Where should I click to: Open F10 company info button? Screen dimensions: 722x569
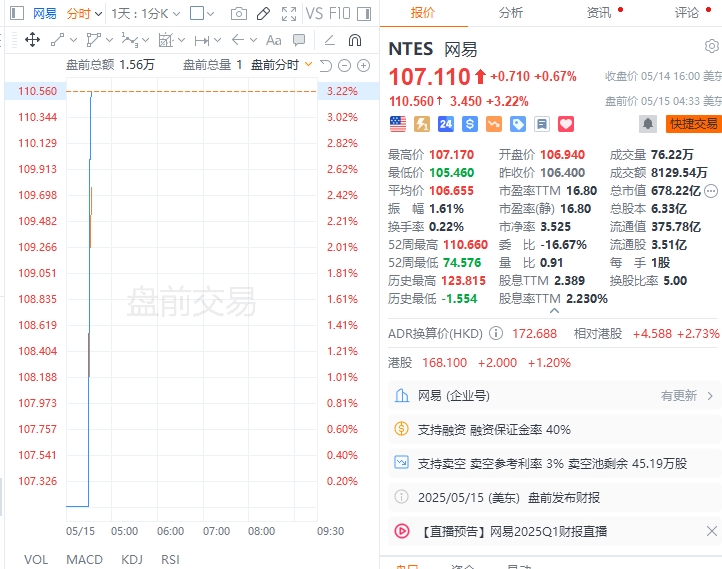click(340, 14)
